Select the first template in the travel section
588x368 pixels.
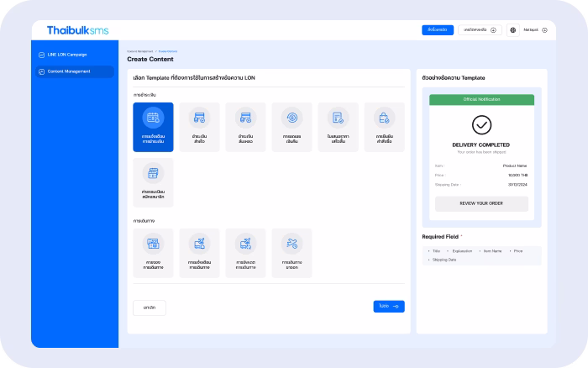(153, 253)
